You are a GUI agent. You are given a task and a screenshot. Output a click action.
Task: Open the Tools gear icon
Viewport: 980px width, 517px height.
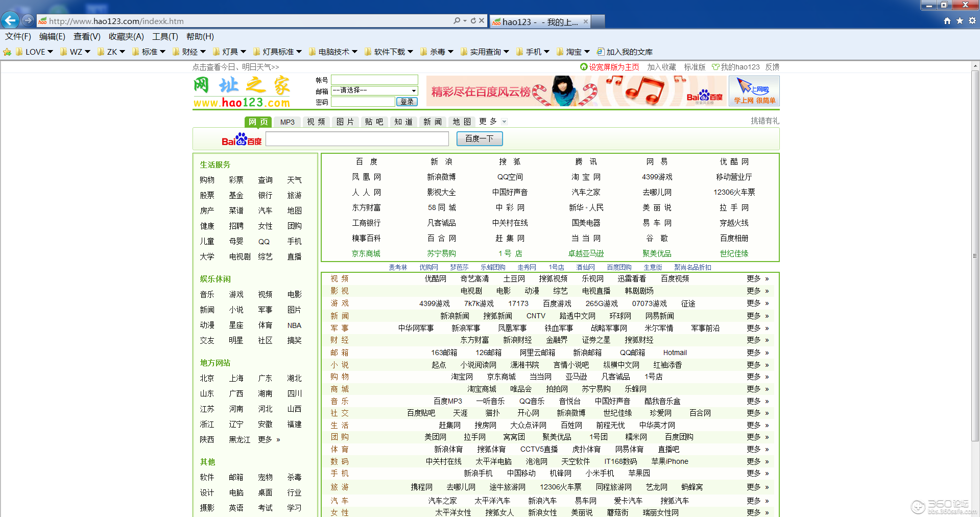(x=972, y=20)
